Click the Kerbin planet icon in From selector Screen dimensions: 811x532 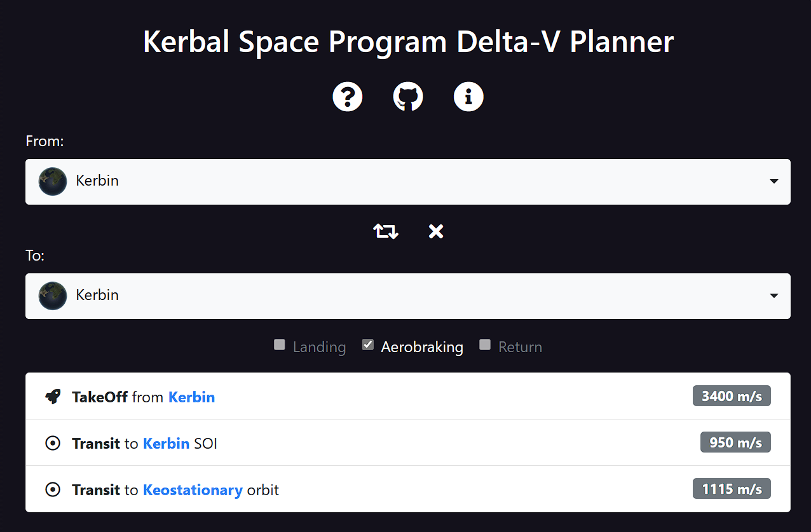pyautogui.click(x=52, y=181)
